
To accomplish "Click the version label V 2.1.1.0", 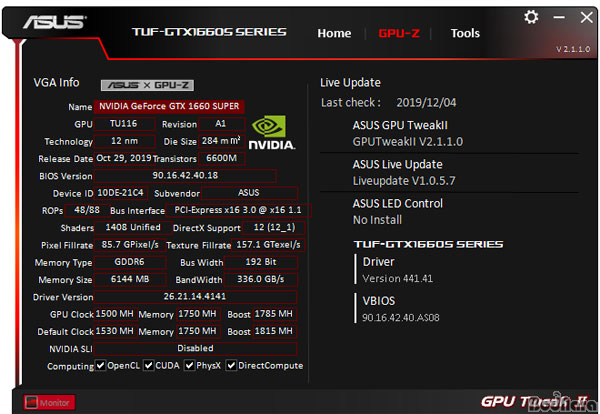I will point(573,49).
